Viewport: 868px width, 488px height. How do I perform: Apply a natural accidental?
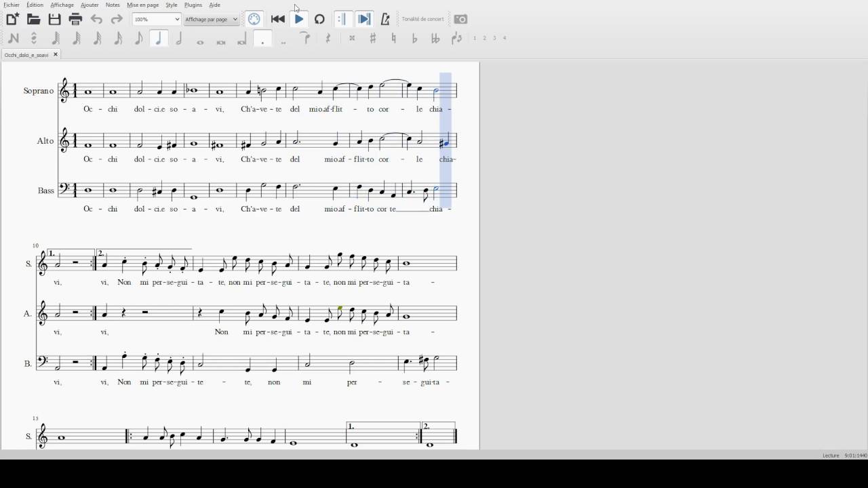pyautogui.click(x=394, y=39)
